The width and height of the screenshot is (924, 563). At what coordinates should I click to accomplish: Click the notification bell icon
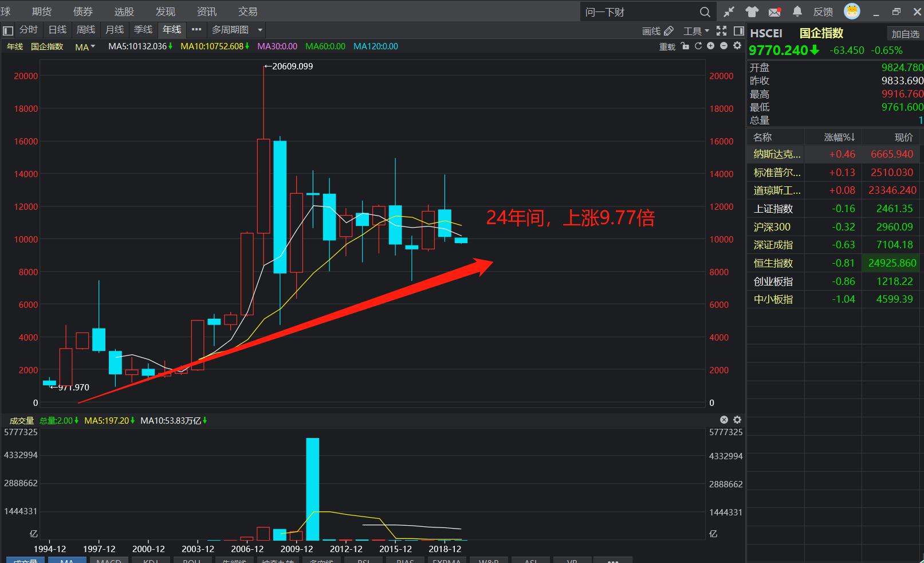click(x=797, y=11)
